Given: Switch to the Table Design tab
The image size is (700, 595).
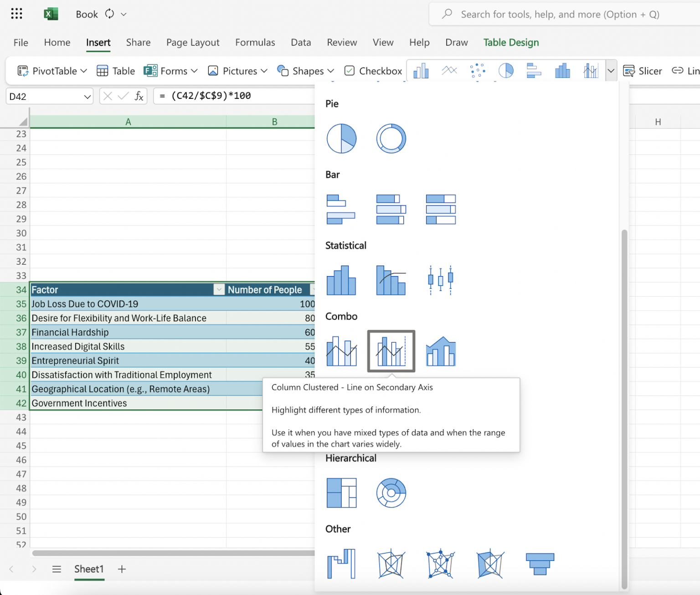Looking at the screenshot, I should pyautogui.click(x=511, y=42).
